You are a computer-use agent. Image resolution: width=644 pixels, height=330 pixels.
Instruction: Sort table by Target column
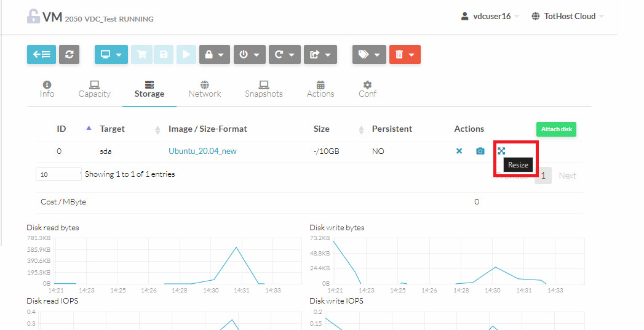[x=112, y=129]
